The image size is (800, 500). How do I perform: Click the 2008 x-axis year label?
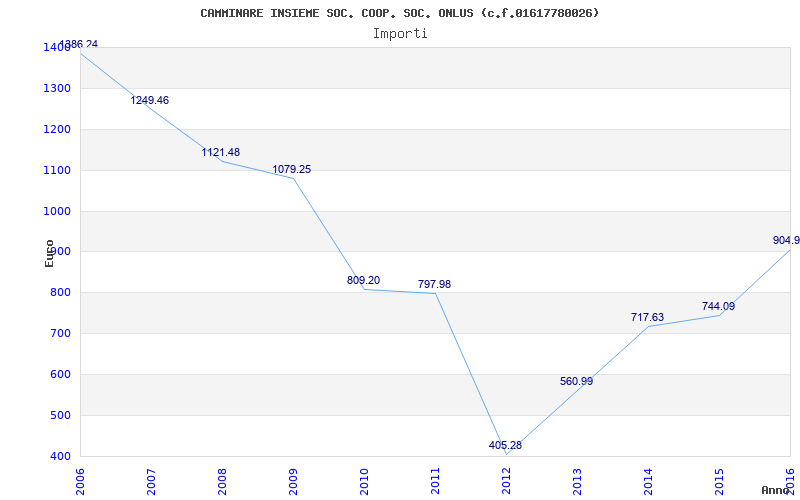click(222, 482)
